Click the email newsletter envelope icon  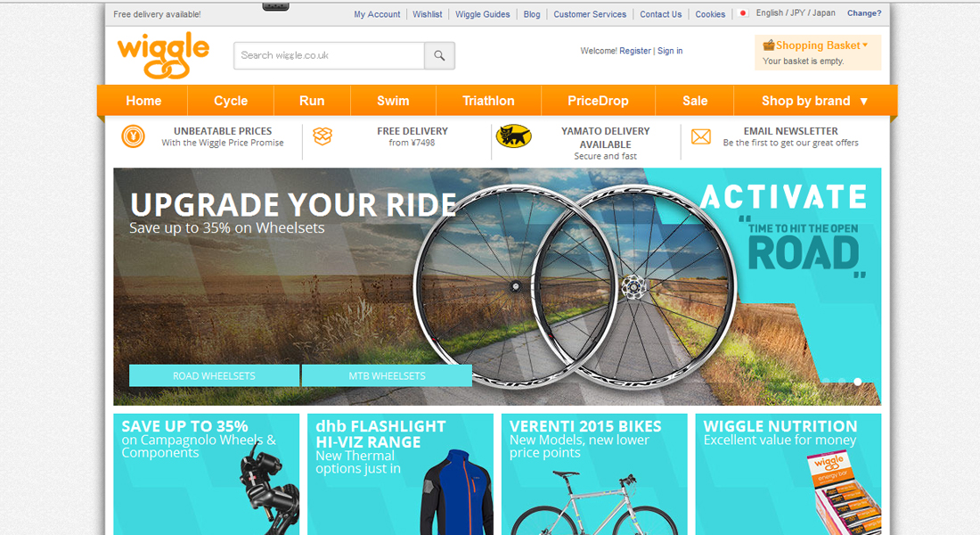tap(700, 136)
